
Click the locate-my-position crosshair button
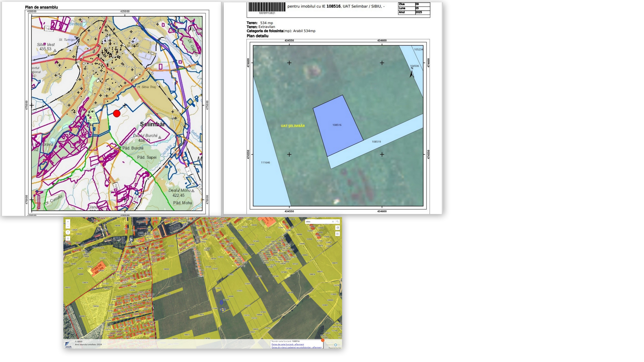click(68, 239)
